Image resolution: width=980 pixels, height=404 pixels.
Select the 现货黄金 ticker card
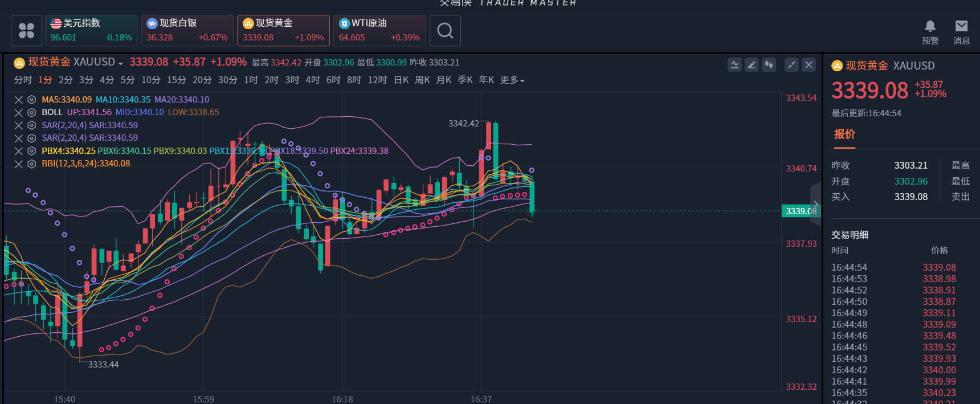[x=283, y=30]
